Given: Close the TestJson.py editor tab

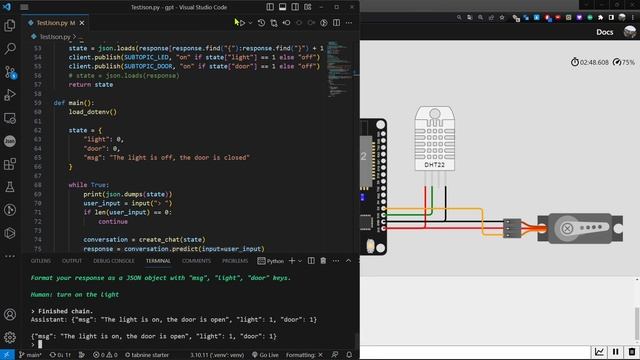Looking at the screenshot, I should [82, 23].
